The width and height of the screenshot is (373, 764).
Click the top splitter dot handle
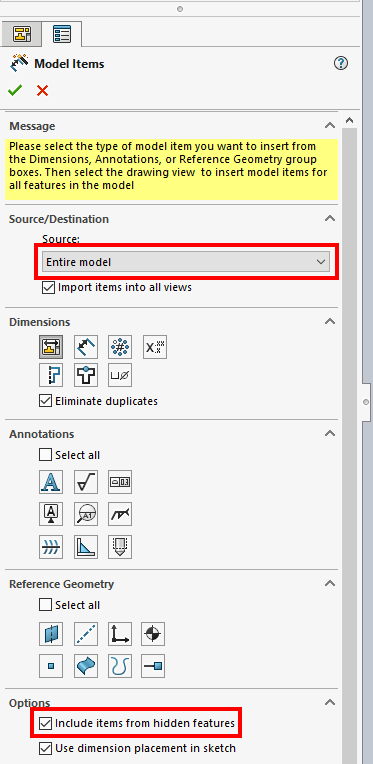(180, 9)
